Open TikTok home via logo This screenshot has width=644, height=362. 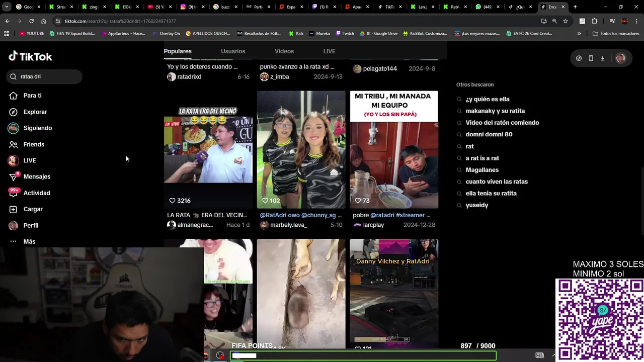tap(30, 56)
